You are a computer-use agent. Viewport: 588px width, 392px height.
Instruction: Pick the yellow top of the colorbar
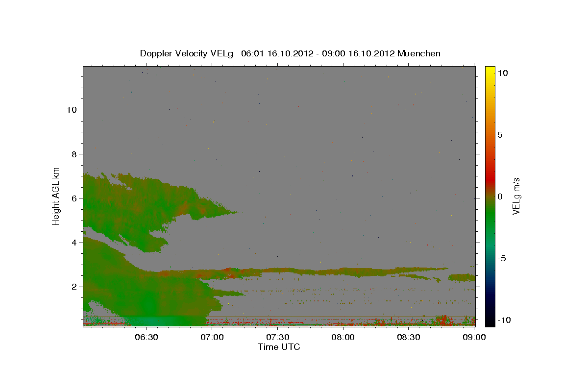[490, 71]
